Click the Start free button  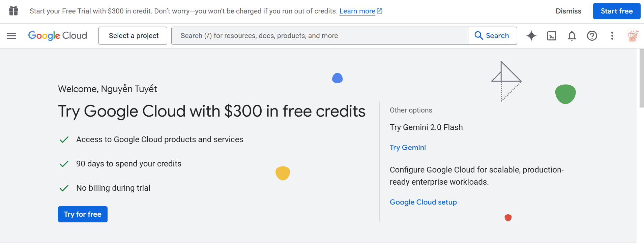[617, 11]
